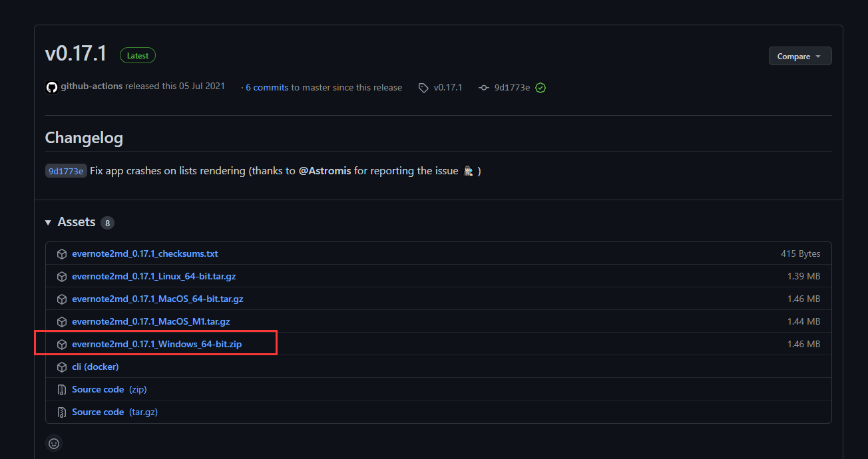Click zip file icon beside Source code (zip)
The width and height of the screenshot is (868, 459).
coord(62,390)
